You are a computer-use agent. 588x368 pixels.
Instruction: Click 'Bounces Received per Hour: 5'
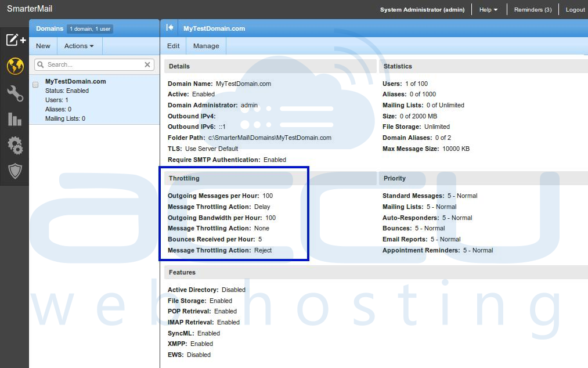215,239
